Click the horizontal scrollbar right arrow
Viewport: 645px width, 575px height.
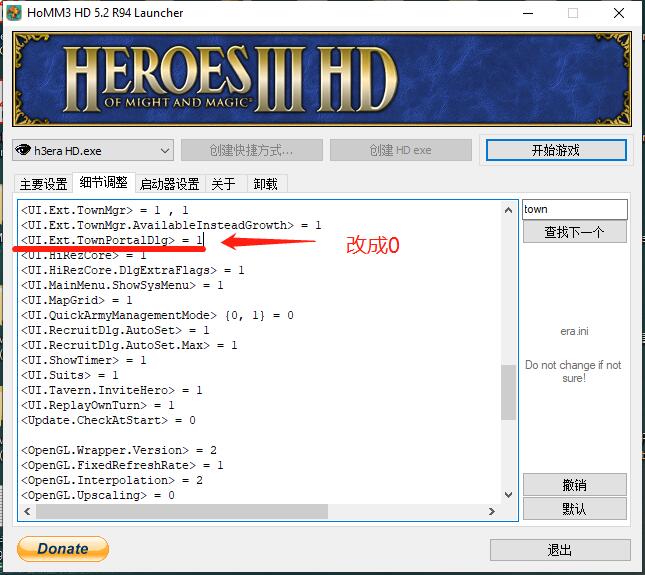click(492, 512)
